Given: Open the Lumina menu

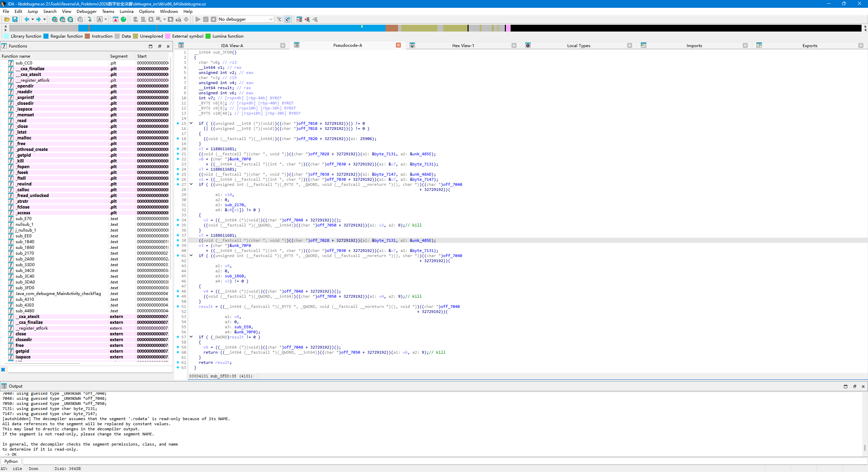Looking at the screenshot, I should [126, 11].
